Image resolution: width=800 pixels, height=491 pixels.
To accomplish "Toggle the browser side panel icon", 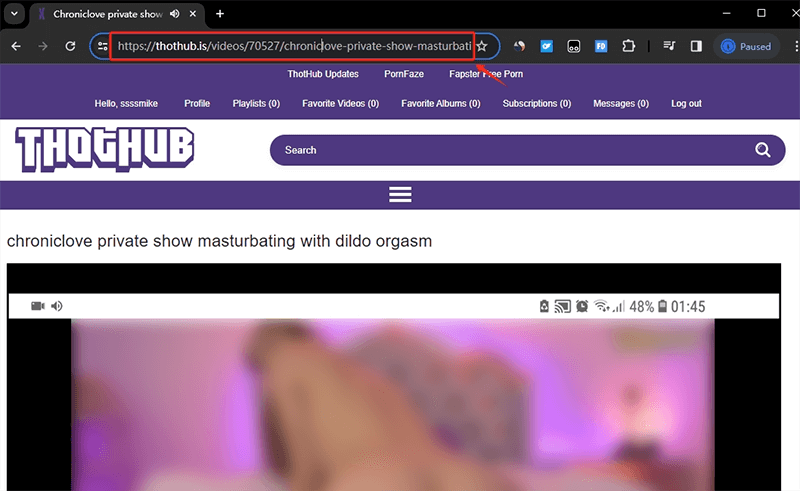I will (x=696, y=46).
